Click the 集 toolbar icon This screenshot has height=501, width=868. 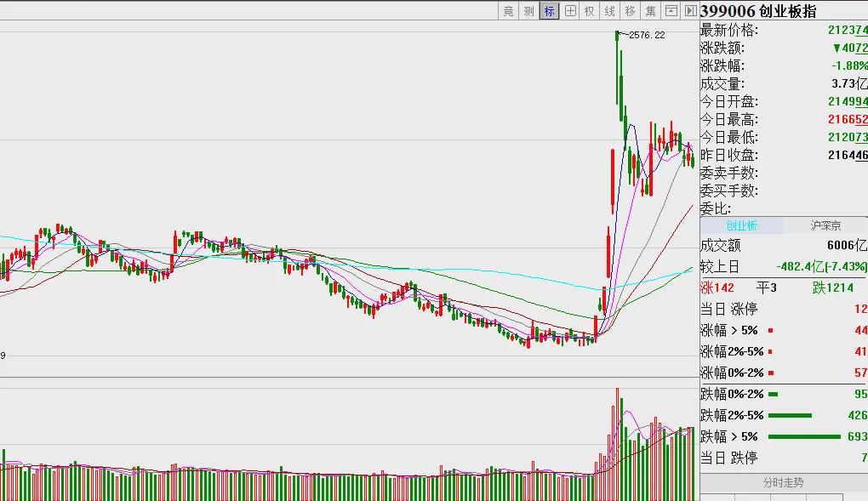651,11
